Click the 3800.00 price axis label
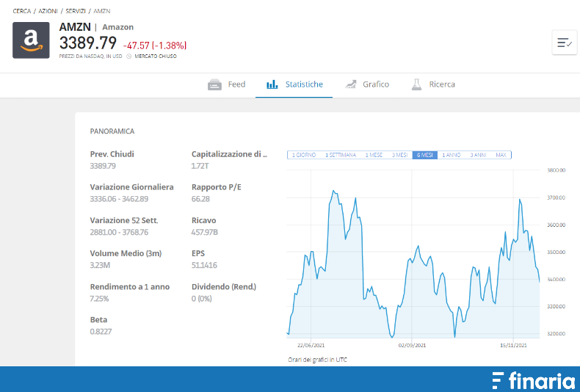 556,170
